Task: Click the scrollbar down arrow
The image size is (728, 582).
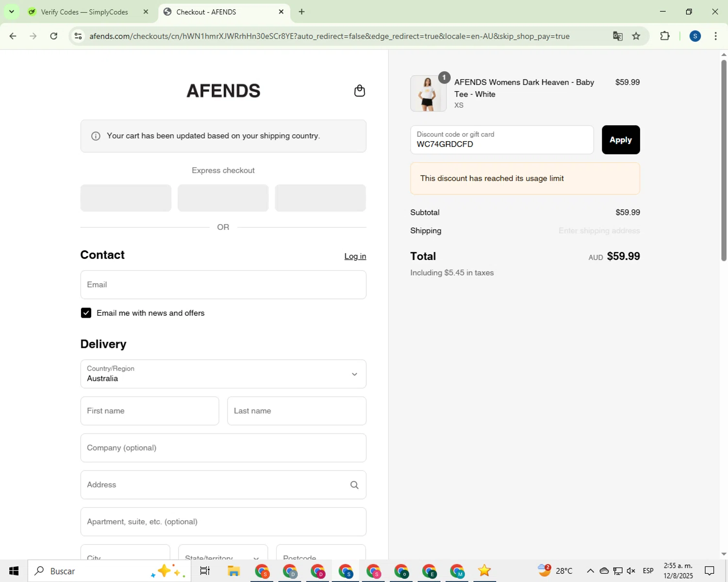Action: tap(724, 554)
